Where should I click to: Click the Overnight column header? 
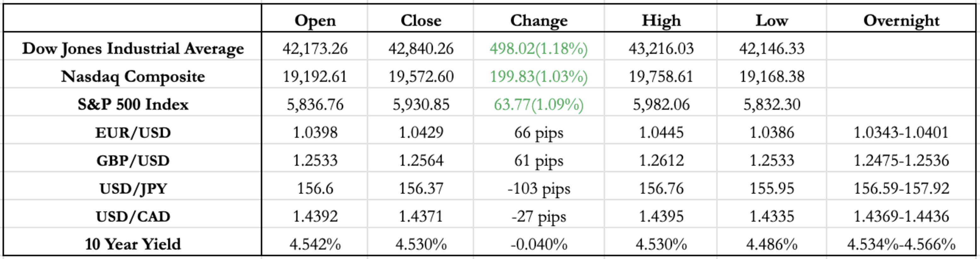(901, 20)
